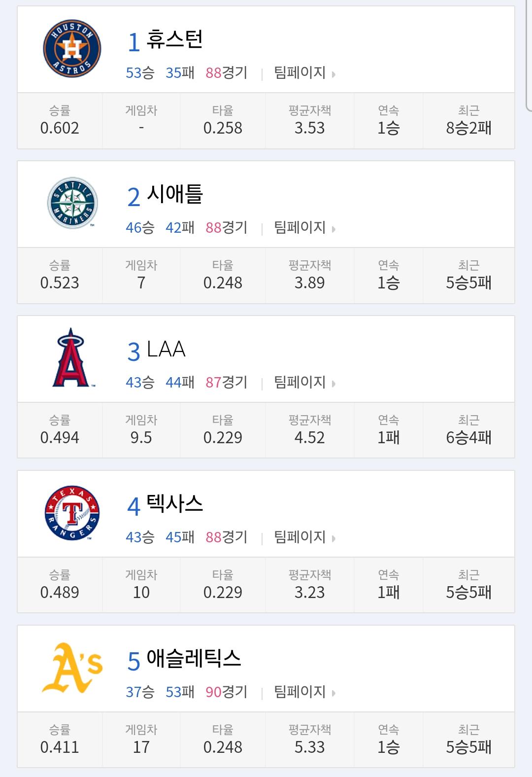This screenshot has height=777, width=532.
Task: Select the 애슬레틱스 team name
Action: (x=194, y=659)
